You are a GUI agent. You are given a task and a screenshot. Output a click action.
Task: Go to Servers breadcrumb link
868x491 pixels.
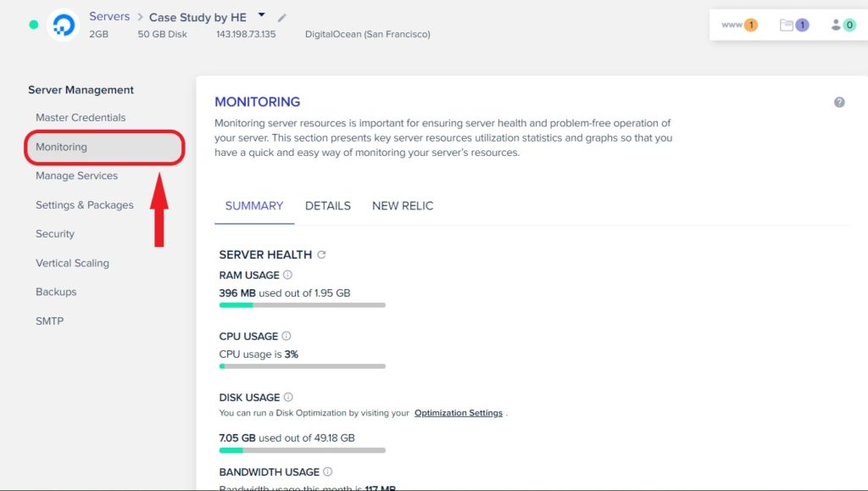[109, 17]
